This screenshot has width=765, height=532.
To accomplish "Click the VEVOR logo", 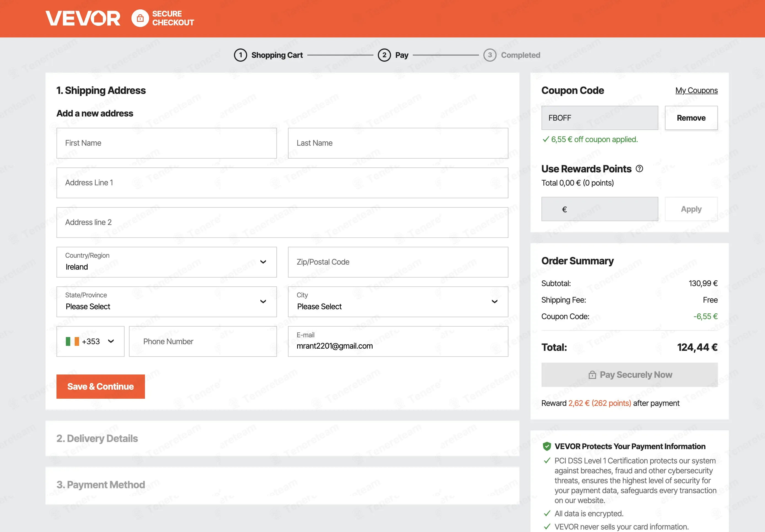I will click(83, 18).
